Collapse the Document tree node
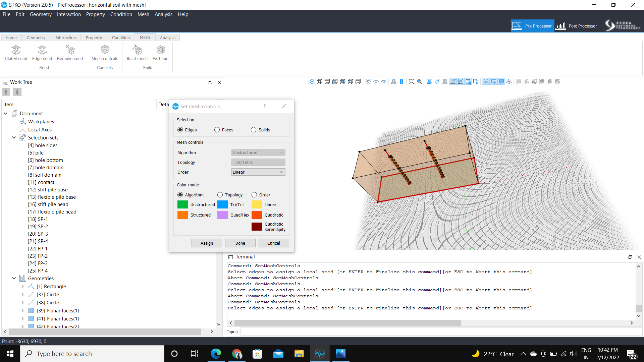Image resolution: width=644 pixels, height=362 pixels. [x=6, y=113]
